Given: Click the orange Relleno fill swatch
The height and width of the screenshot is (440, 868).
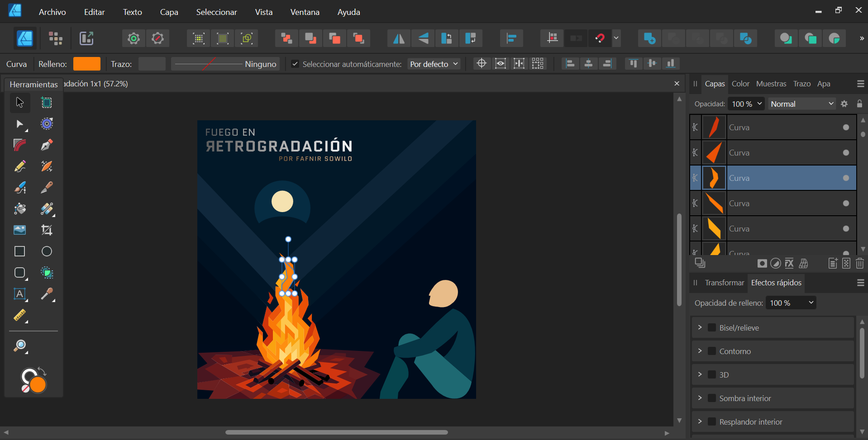Looking at the screenshot, I should (x=87, y=64).
